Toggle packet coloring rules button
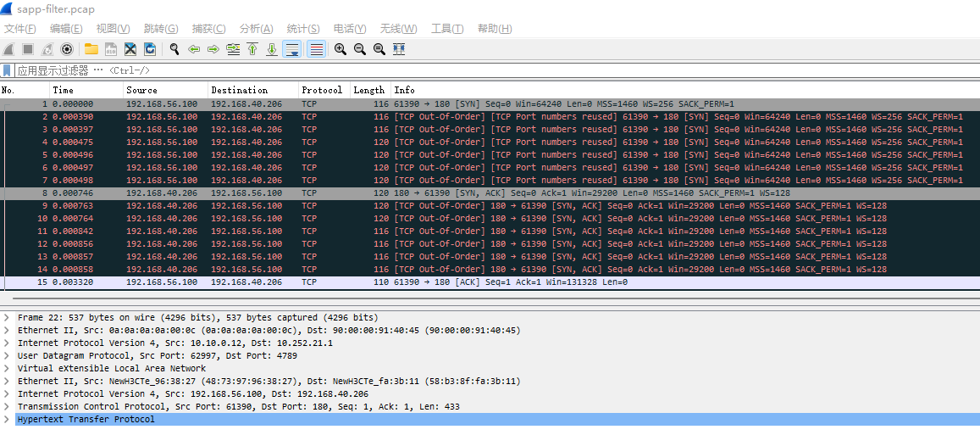Viewport: 980px width, 435px height. point(316,49)
